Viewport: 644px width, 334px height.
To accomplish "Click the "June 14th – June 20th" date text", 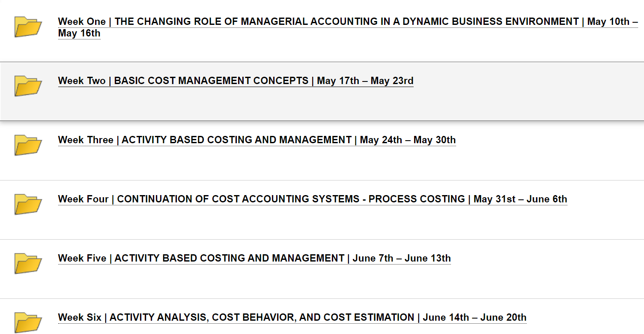I will point(474,317).
